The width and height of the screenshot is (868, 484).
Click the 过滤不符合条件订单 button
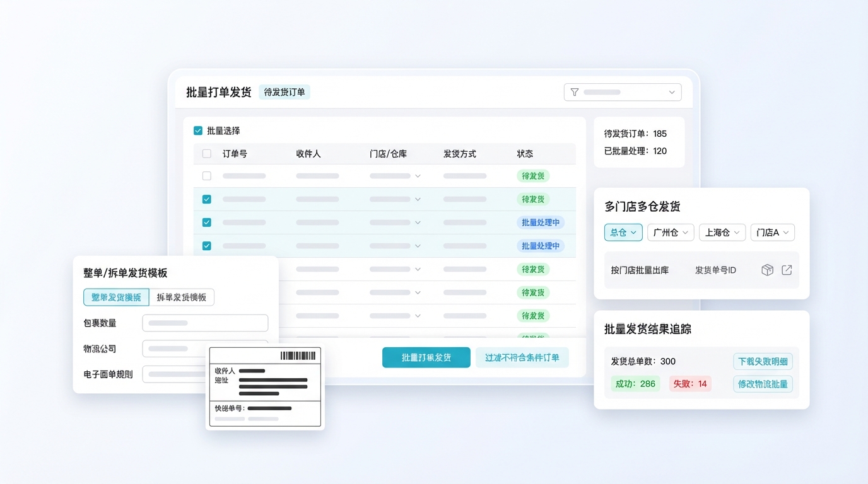click(522, 357)
